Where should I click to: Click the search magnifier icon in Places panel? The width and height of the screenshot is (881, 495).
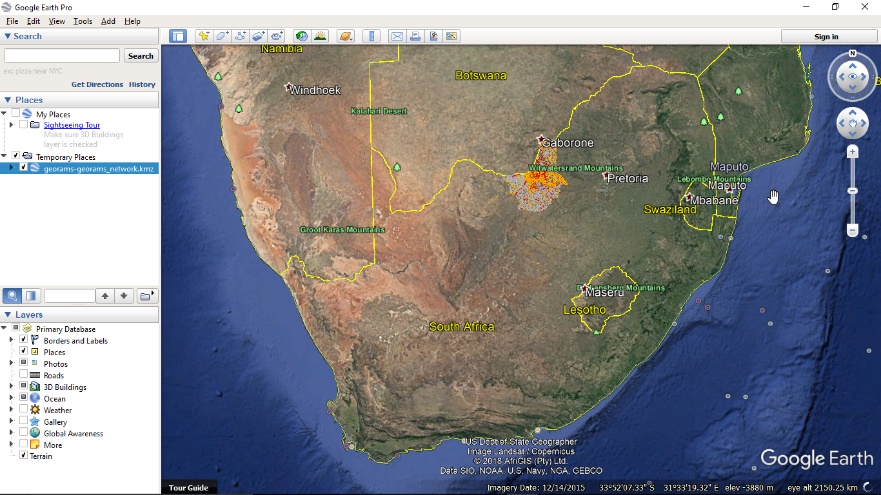(x=12, y=296)
